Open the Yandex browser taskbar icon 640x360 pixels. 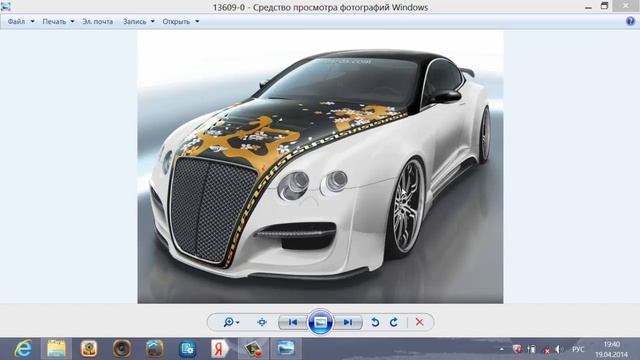point(220,349)
